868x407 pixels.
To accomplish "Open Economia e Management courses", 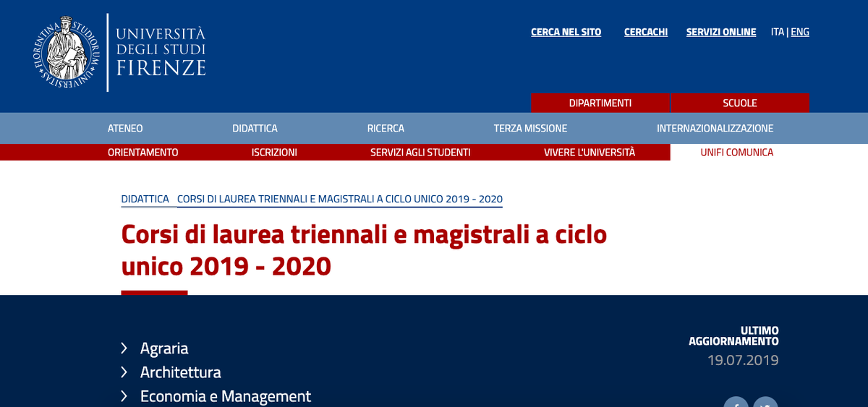I will 226,396.
